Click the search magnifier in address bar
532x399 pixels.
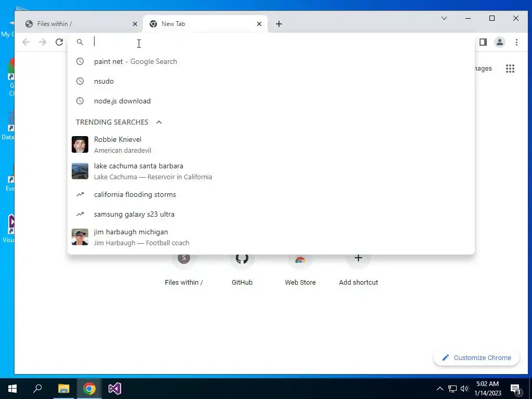point(79,42)
